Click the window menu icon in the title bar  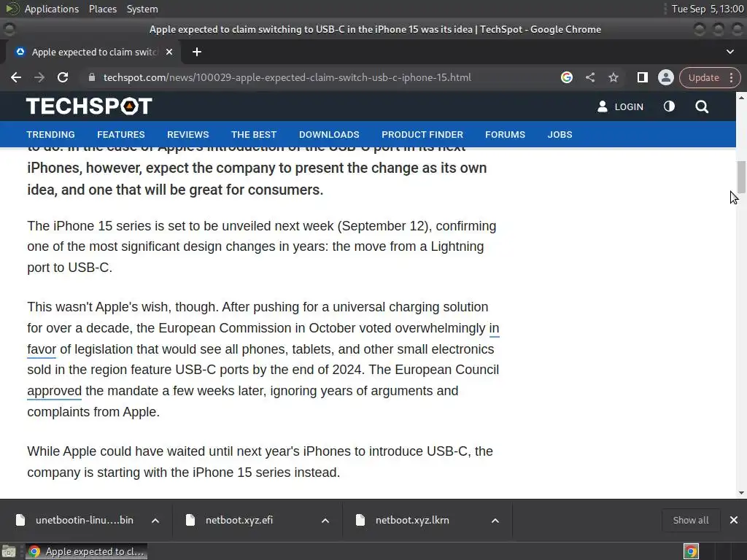[x=9, y=29]
